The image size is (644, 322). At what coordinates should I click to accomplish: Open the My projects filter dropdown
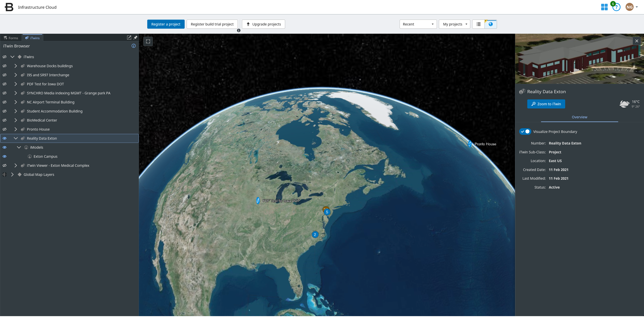454,24
